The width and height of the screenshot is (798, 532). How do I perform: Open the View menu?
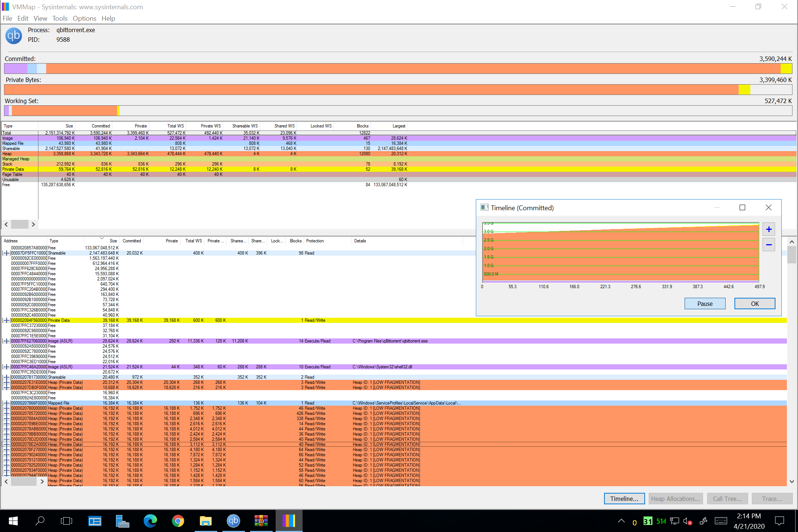(x=40, y=18)
